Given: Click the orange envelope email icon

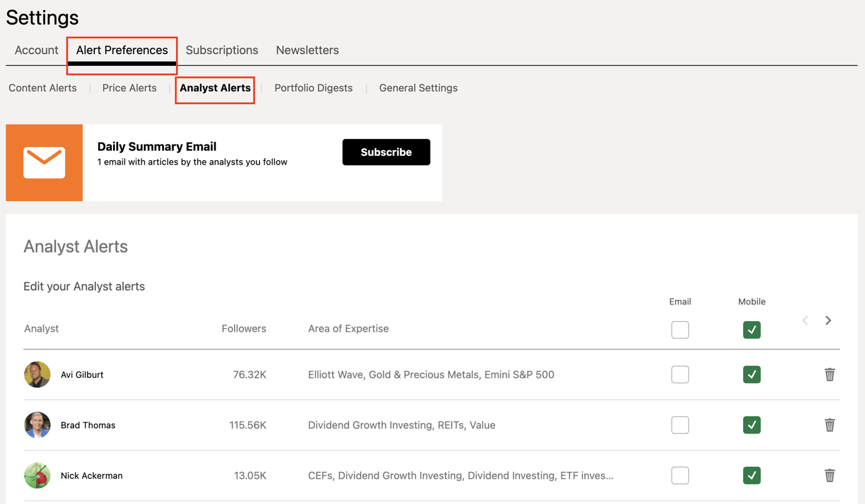Looking at the screenshot, I should (43, 162).
